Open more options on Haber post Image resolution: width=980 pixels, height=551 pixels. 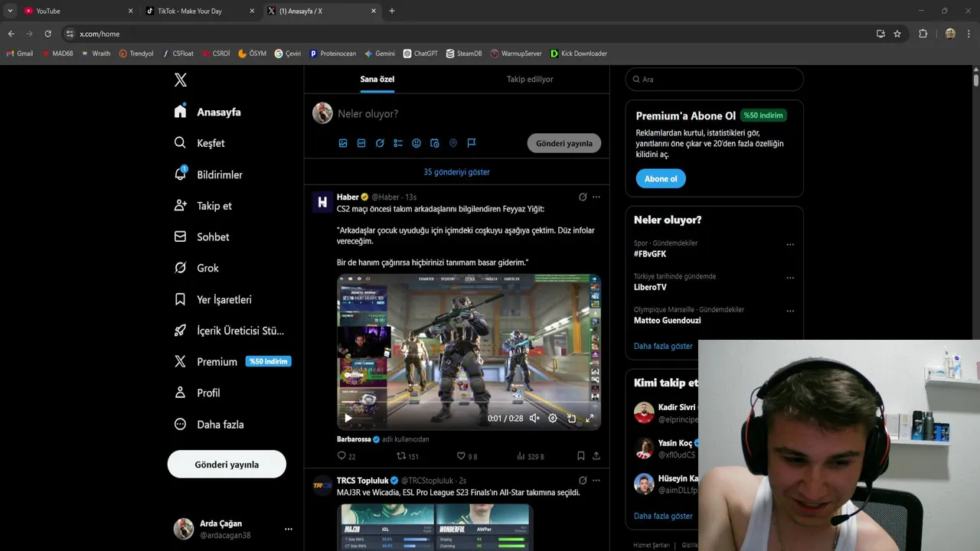click(x=596, y=197)
